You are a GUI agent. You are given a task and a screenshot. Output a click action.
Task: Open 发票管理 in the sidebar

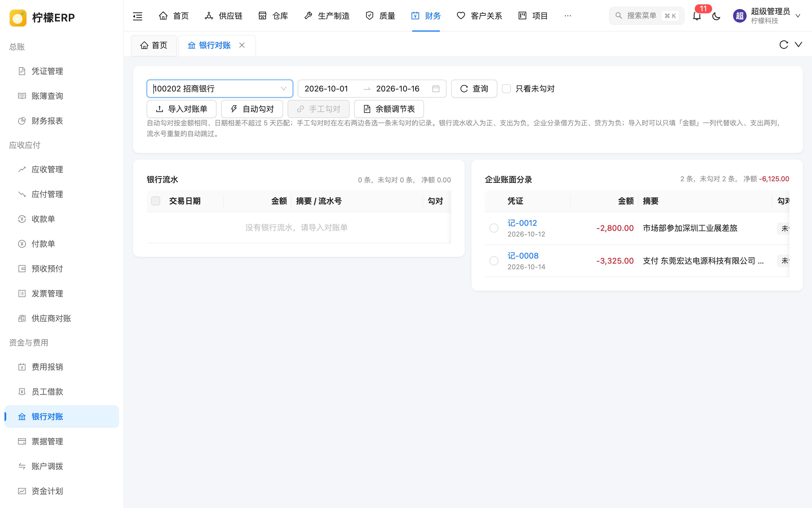[x=62, y=294]
